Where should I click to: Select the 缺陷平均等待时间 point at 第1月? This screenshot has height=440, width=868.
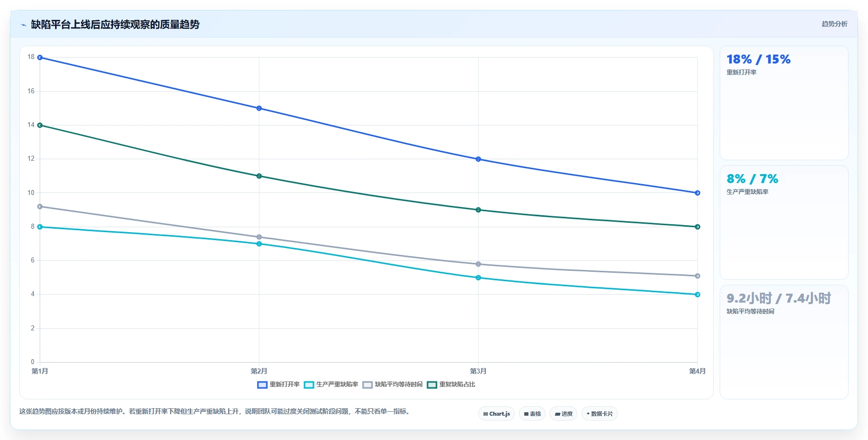pos(40,206)
